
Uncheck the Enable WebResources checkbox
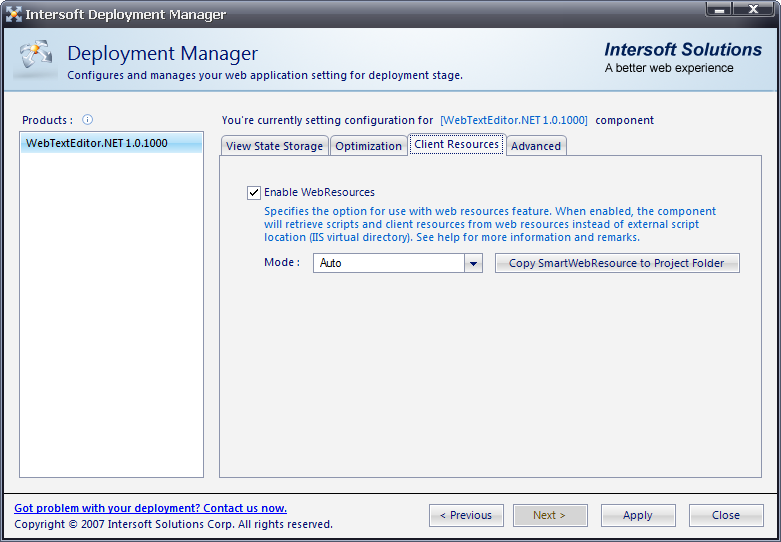coord(254,192)
